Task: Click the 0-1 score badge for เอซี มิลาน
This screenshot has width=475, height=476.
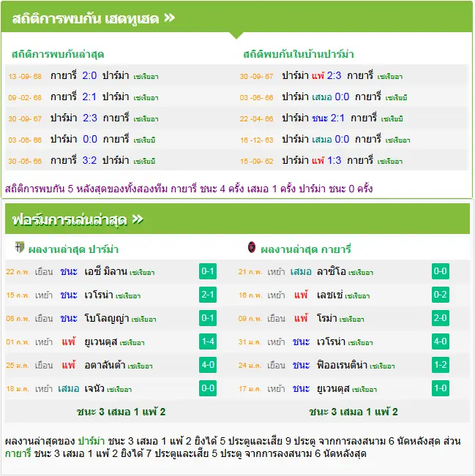Action: pyautogui.click(x=208, y=271)
